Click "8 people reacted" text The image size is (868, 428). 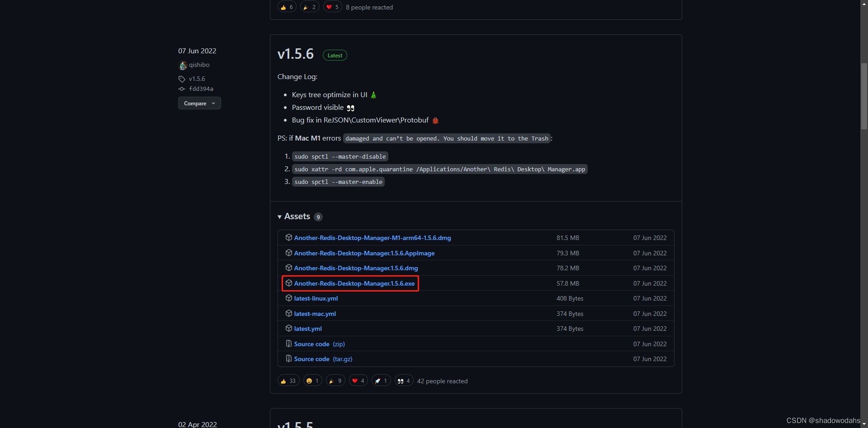(369, 7)
